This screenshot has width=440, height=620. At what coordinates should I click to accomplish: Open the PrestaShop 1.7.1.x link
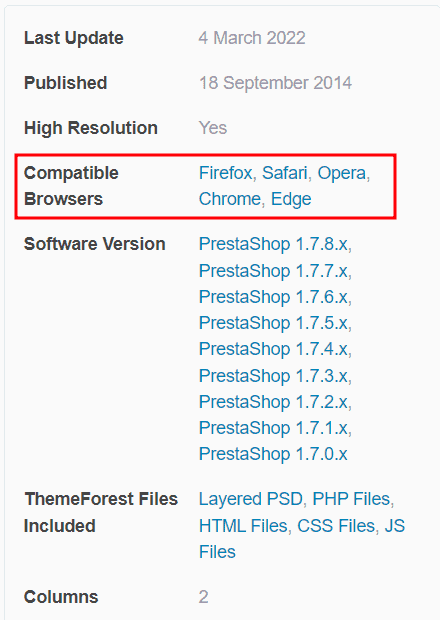pyautogui.click(x=274, y=428)
